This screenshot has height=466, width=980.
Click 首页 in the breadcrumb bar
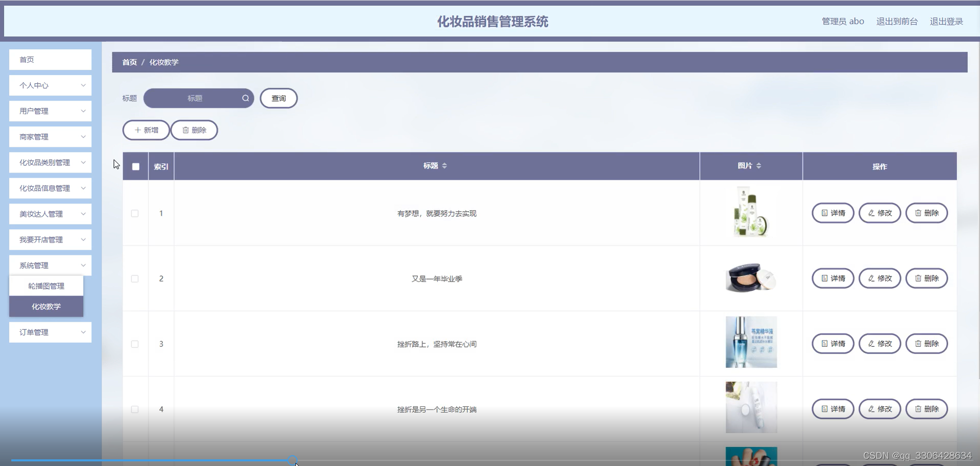(x=130, y=62)
